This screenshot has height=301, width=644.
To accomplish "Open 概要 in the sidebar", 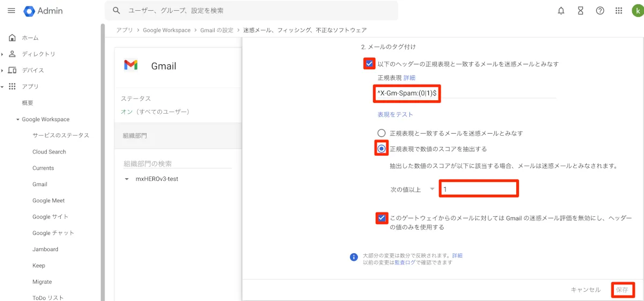I will click(27, 103).
